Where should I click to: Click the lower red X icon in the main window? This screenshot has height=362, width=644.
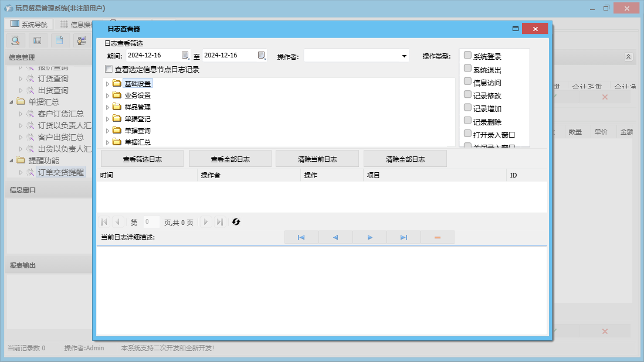point(605,332)
